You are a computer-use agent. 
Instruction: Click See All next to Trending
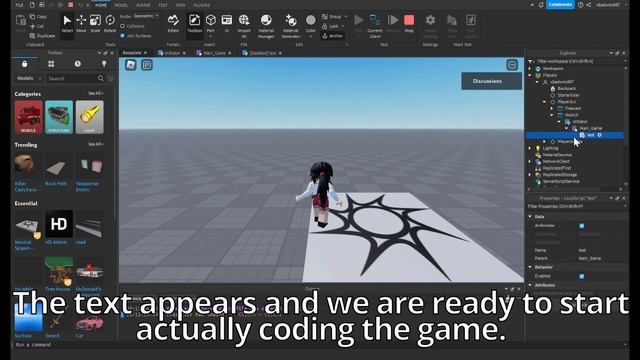click(95, 144)
